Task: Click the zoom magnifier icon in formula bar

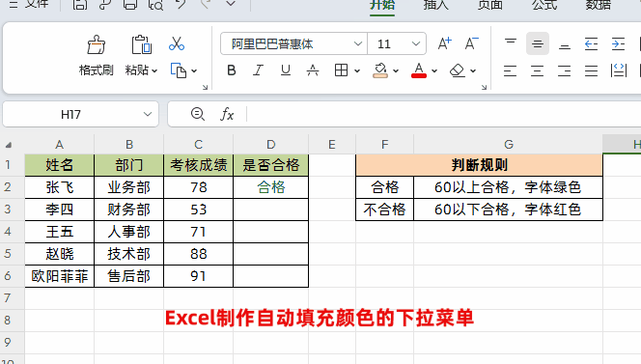Action: (x=198, y=114)
